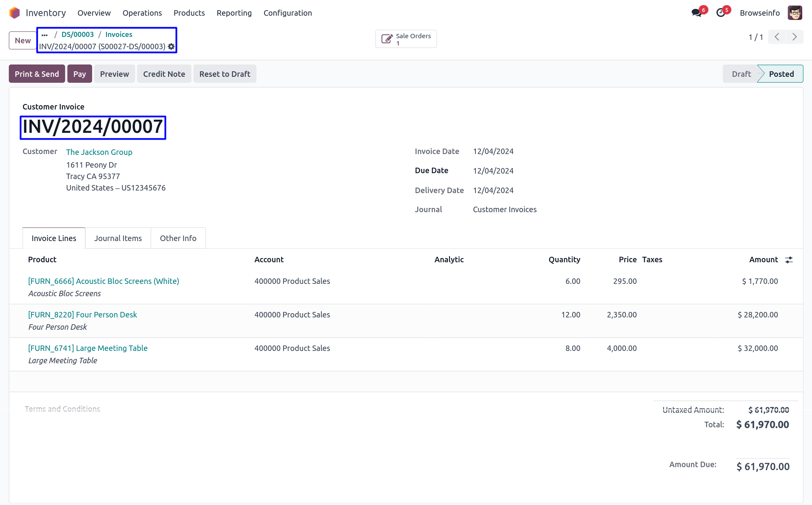812x505 pixels.
Task: Switch to the Other Info tab
Action: click(178, 238)
